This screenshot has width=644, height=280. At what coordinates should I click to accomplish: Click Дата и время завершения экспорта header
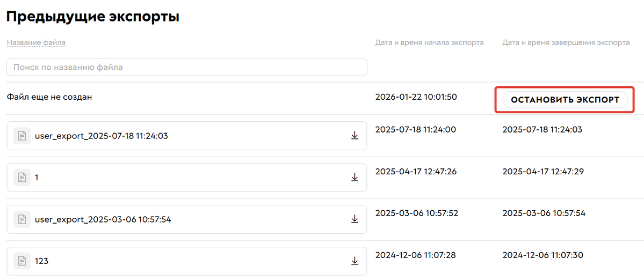click(x=566, y=42)
